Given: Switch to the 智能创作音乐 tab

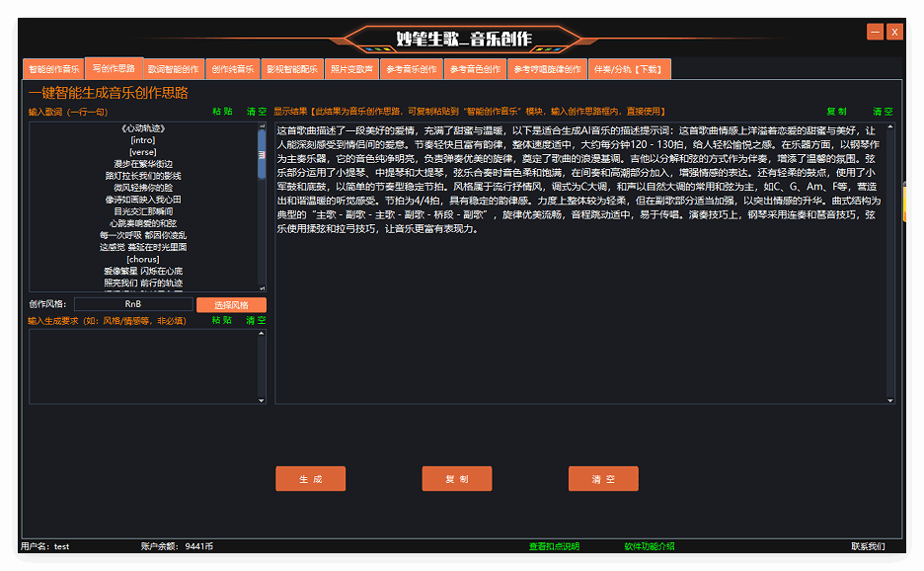Looking at the screenshot, I should (x=53, y=69).
